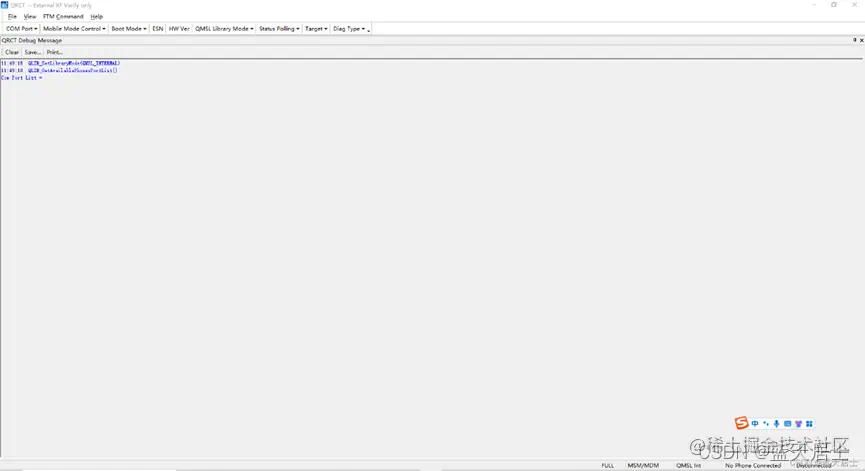Viewport: 865px width, 471px height.
Task: Print the debug message log
Action: tap(55, 52)
